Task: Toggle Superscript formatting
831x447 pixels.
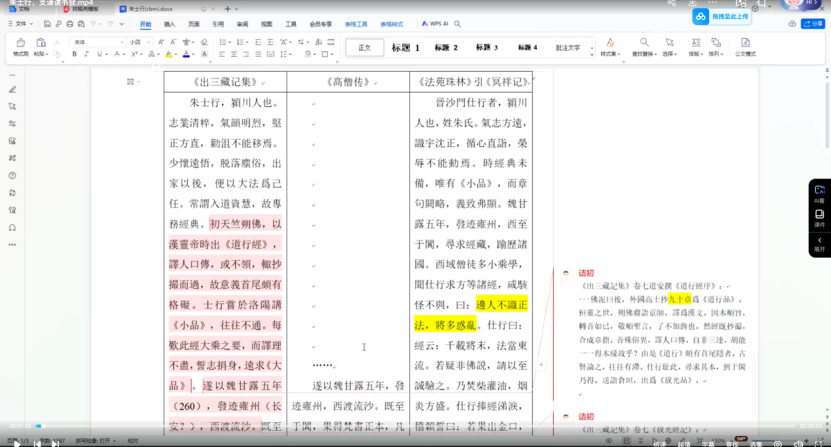Action: [134, 54]
